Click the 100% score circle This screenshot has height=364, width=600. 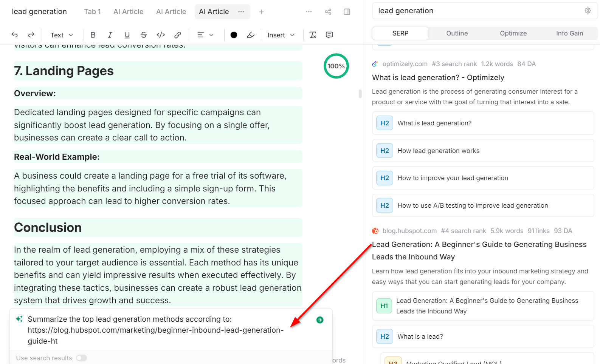pos(336,66)
